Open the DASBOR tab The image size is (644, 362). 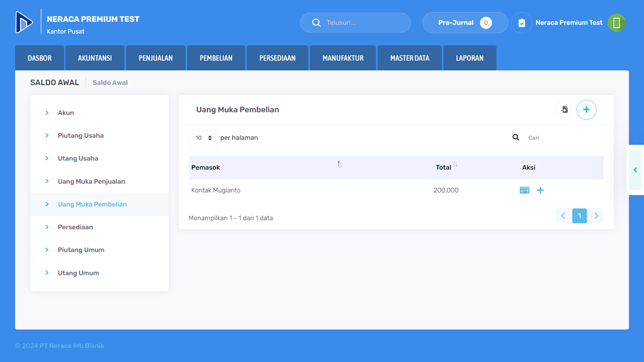coord(40,58)
